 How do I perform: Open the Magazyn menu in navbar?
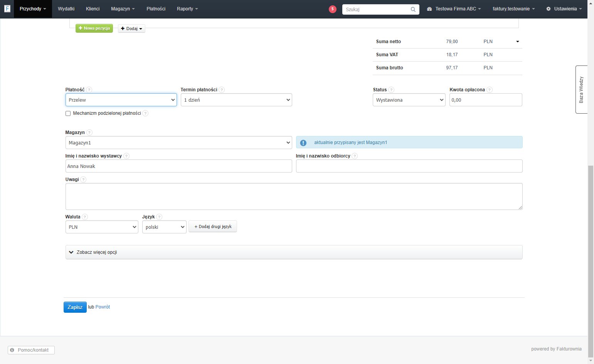point(123,9)
